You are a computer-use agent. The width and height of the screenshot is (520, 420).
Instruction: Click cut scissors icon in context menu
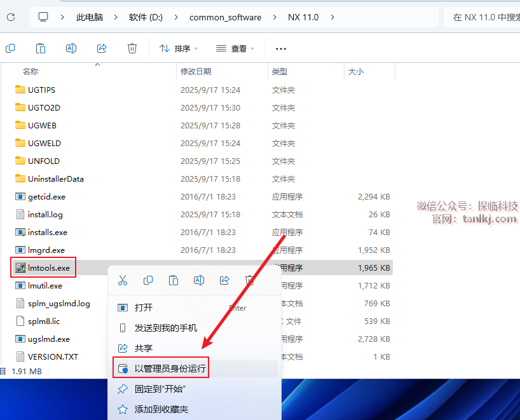pyautogui.click(x=123, y=280)
